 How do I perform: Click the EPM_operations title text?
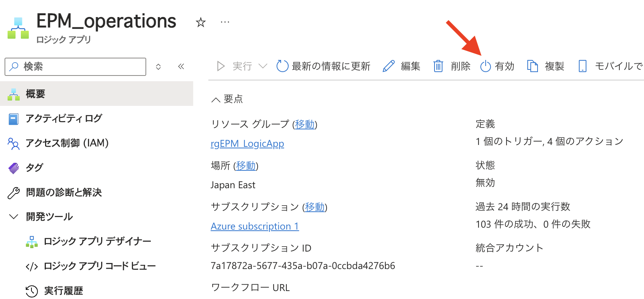point(106,21)
